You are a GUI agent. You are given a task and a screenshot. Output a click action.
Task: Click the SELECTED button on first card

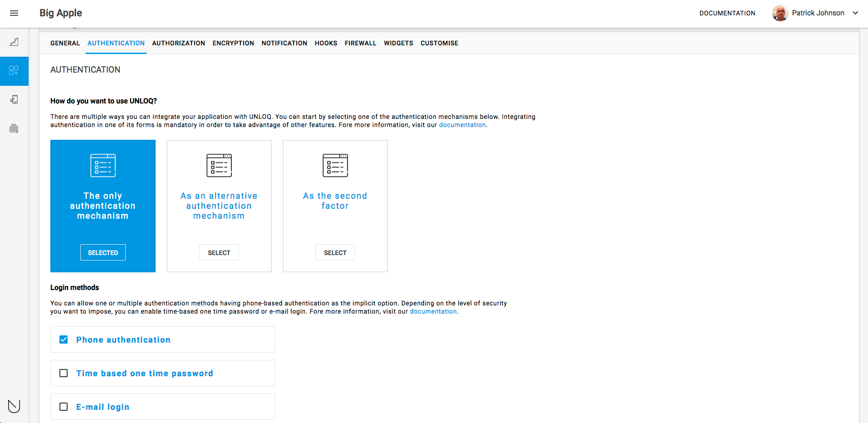tap(103, 252)
